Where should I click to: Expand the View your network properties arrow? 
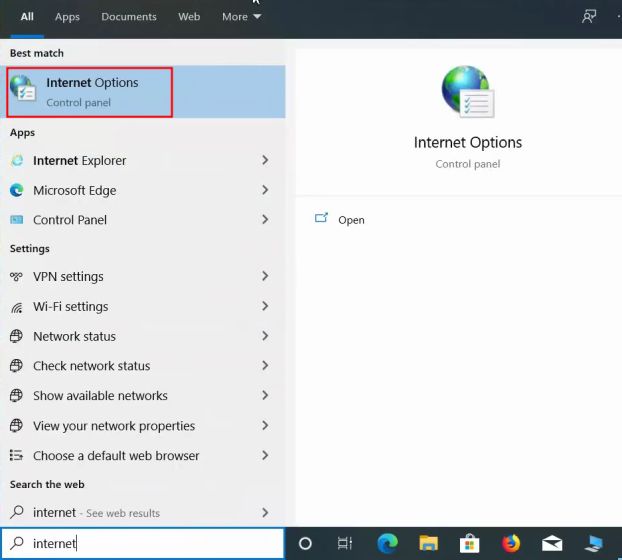[x=265, y=426]
